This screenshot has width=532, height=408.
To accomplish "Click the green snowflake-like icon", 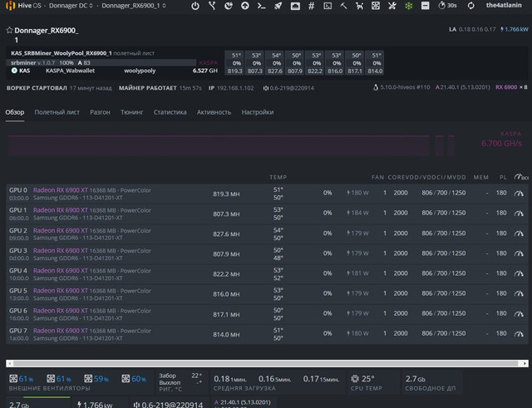I will tap(408, 6).
